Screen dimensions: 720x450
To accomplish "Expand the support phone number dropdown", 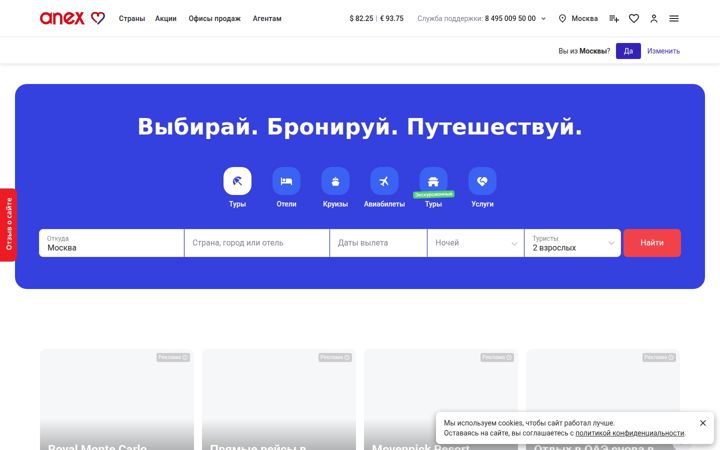I will pos(543,19).
